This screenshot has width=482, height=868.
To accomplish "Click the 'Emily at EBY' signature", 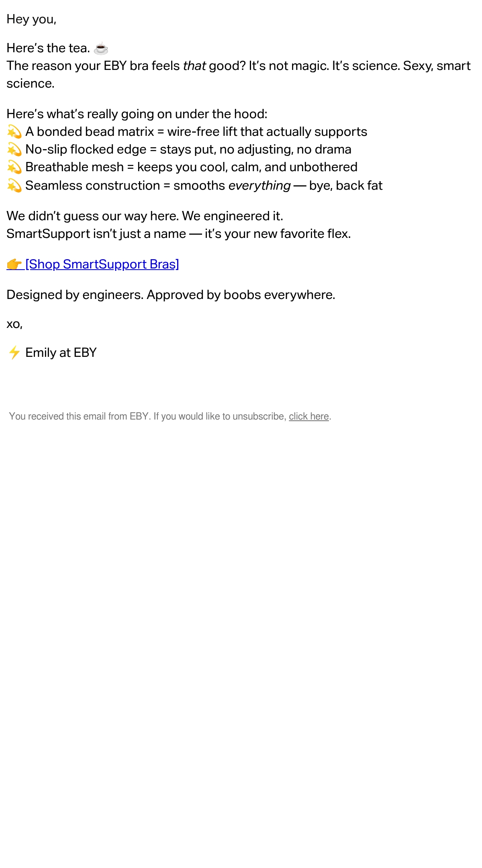I will pyautogui.click(x=61, y=353).
